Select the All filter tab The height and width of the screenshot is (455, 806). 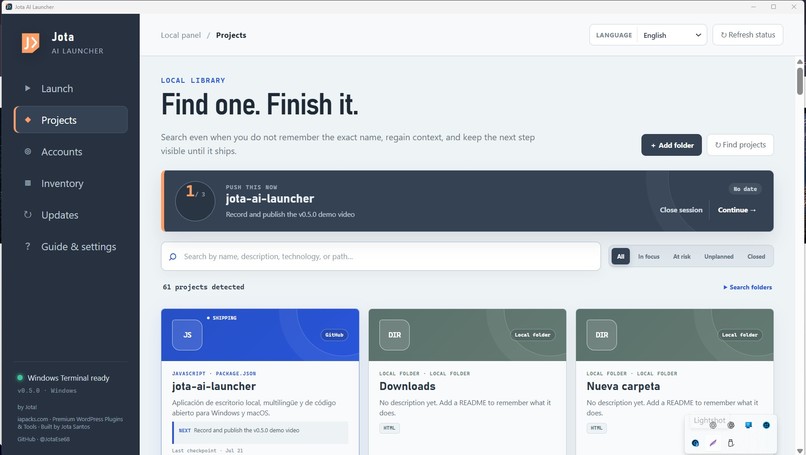[x=620, y=256]
